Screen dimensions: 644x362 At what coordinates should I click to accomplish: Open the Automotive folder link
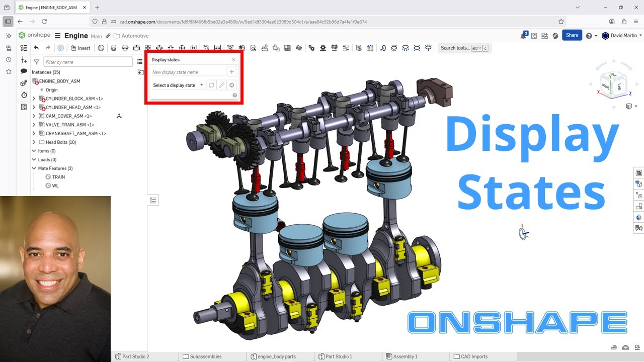(x=131, y=36)
